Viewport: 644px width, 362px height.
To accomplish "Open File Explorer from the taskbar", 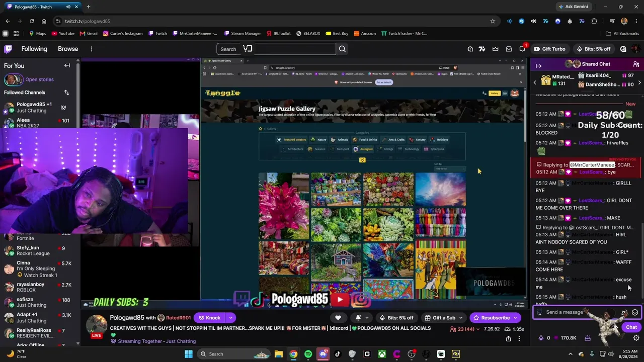I will (278, 354).
